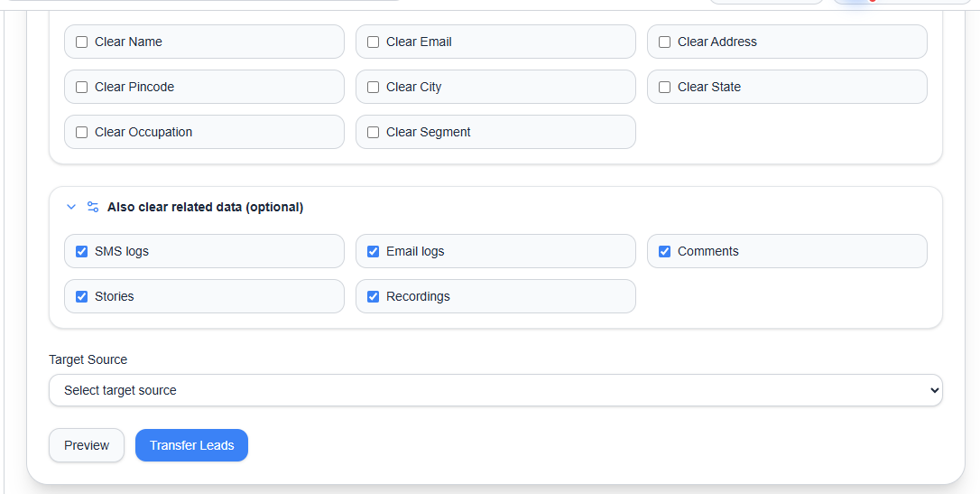This screenshot has height=494, width=980.
Task: Uncheck the Comments checkbox
Action: pos(665,251)
